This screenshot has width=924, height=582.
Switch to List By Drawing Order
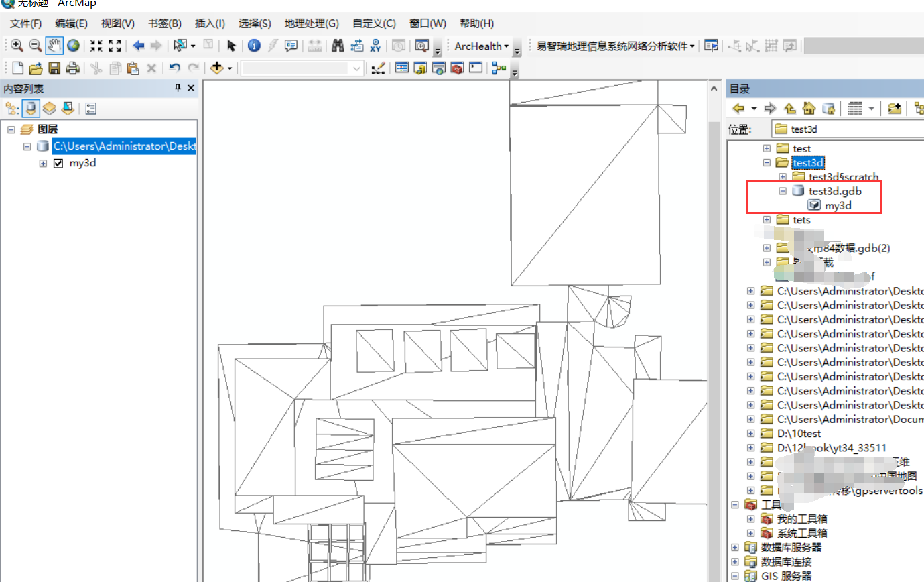[x=12, y=108]
